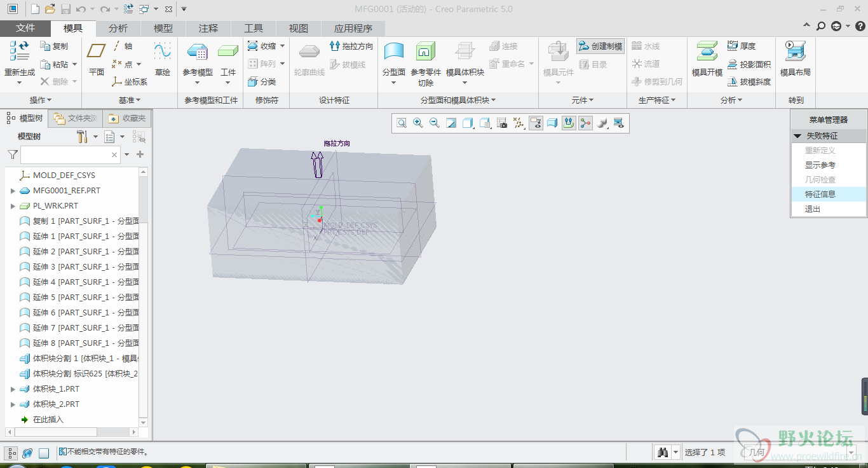Click the 轴 axis tool
The image size is (868, 468).
click(x=123, y=46)
